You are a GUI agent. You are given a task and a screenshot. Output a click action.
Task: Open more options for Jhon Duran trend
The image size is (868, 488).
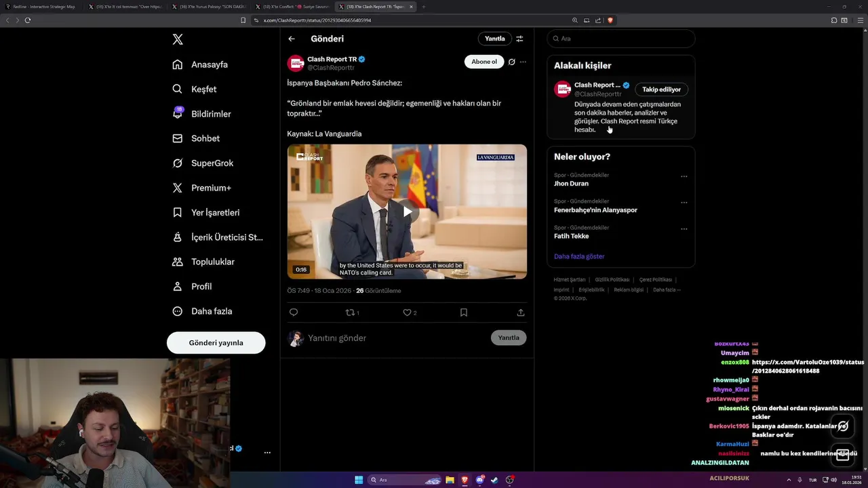tap(684, 176)
